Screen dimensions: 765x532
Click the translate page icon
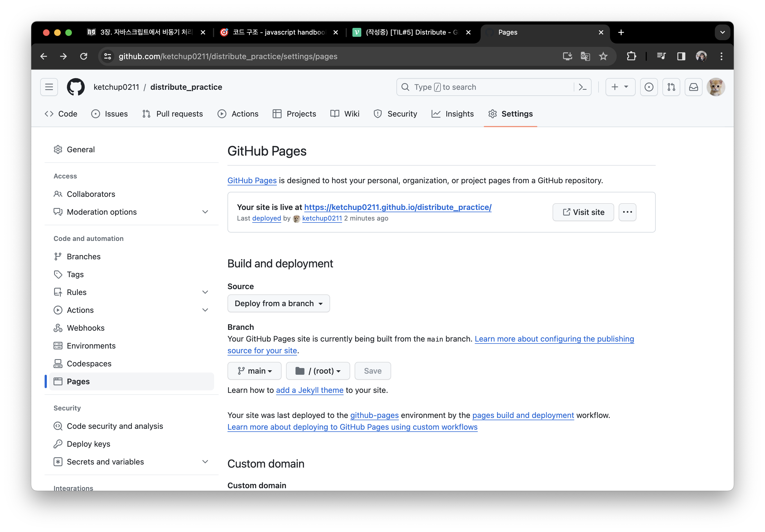[x=585, y=56]
